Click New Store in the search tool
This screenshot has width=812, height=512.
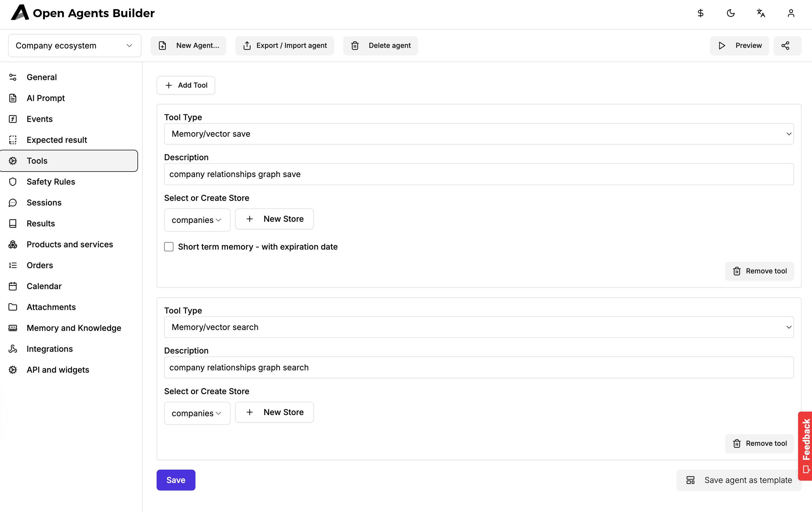[275, 412]
